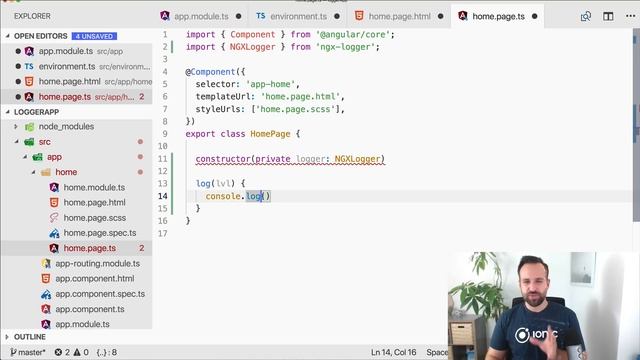
Task: Click unsaved dot on home.page.html tab
Action: tap(440, 16)
